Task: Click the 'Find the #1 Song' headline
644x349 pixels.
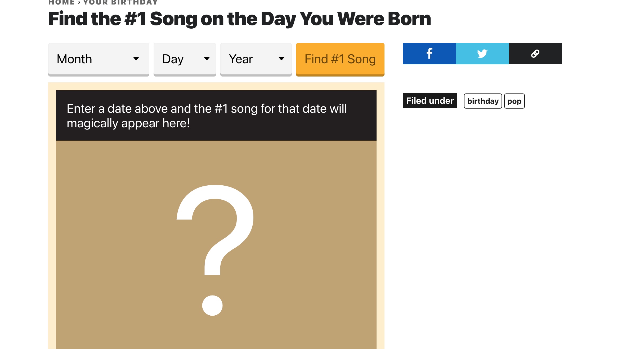Action: click(240, 19)
